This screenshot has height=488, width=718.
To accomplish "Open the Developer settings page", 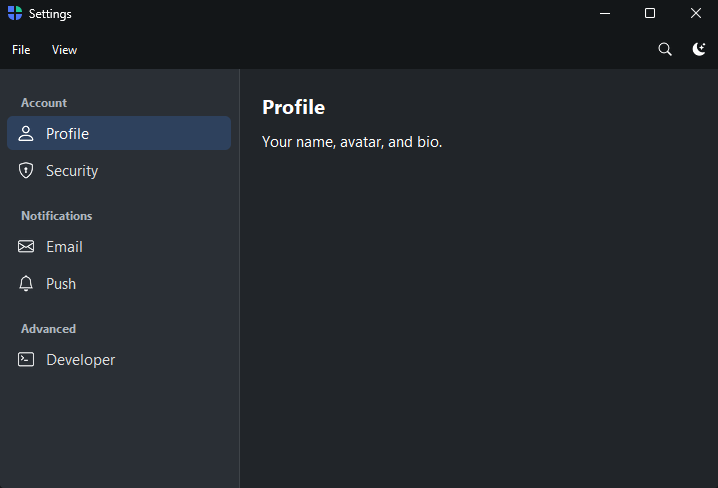I will [119, 360].
